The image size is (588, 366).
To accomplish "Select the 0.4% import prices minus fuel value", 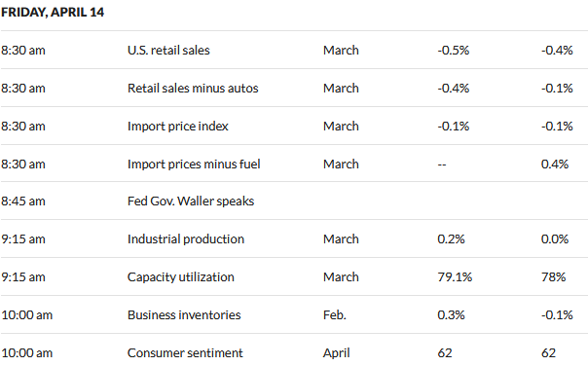I will click(x=555, y=165).
